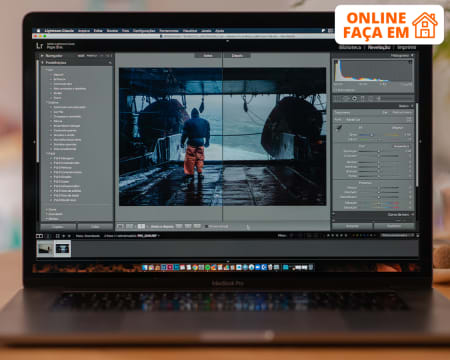Click the main window display icon
This screenshot has width=450, height=360.
point(39,236)
